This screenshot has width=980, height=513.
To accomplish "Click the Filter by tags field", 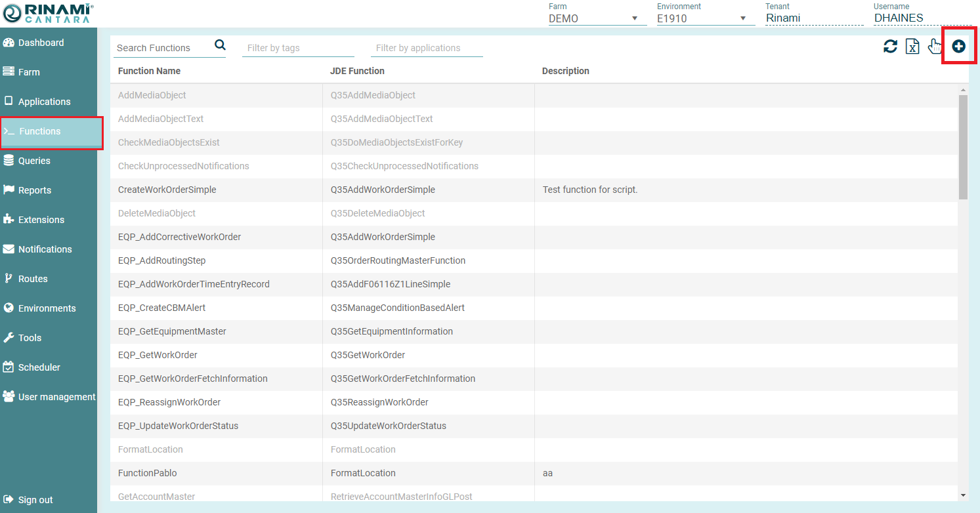I will tap(297, 48).
